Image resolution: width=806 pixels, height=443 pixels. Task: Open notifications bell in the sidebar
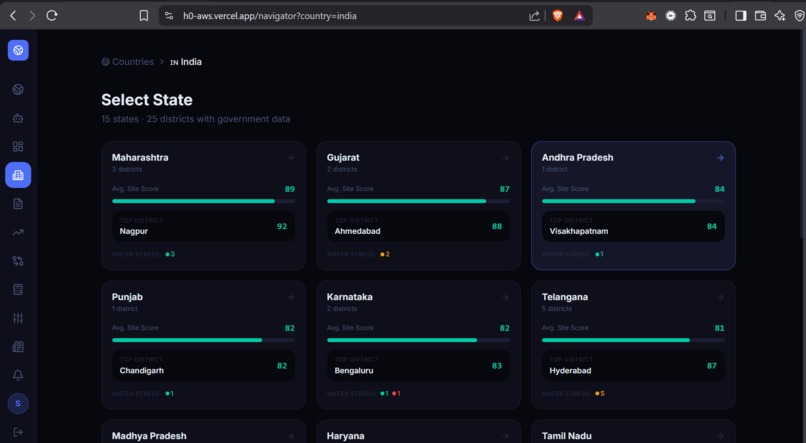pos(18,375)
